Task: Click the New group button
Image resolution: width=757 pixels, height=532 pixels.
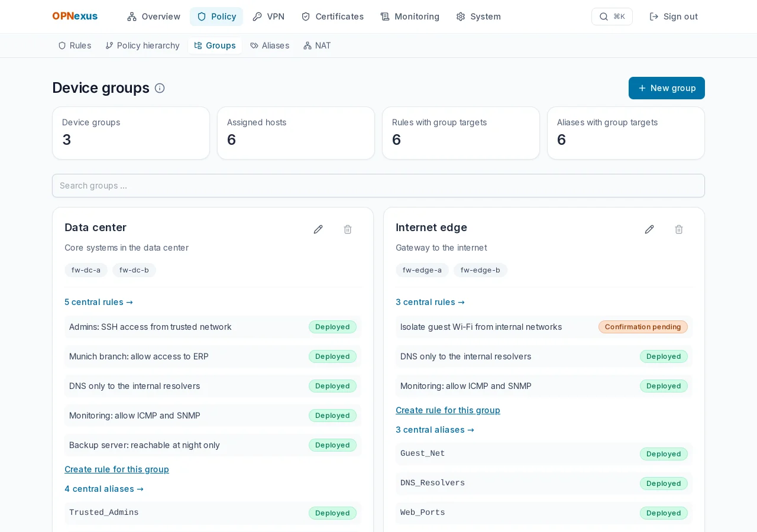Action: [667, 88]
